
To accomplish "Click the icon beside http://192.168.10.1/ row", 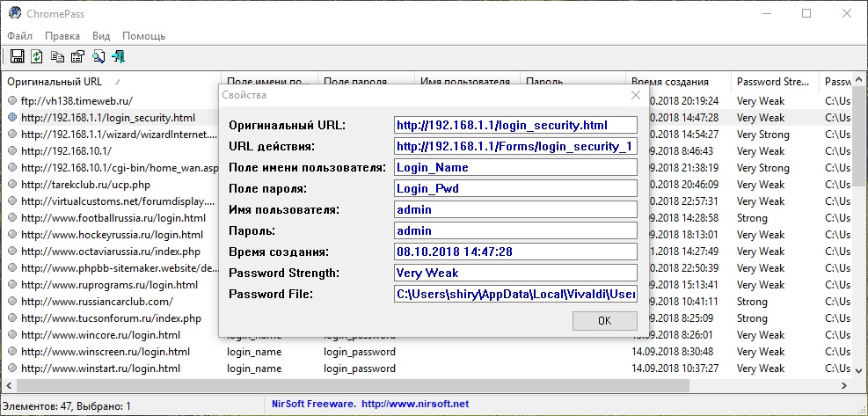I will coord(13,150).
